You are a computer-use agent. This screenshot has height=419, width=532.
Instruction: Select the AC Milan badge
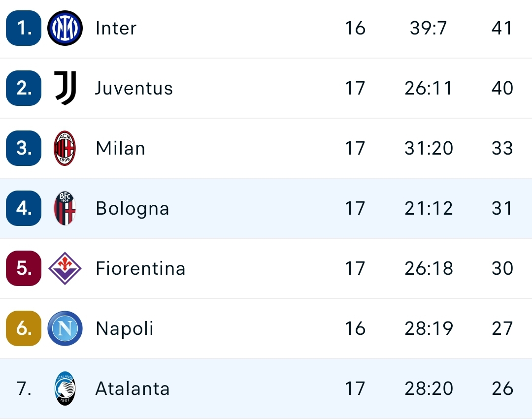[x=64, y=148]
